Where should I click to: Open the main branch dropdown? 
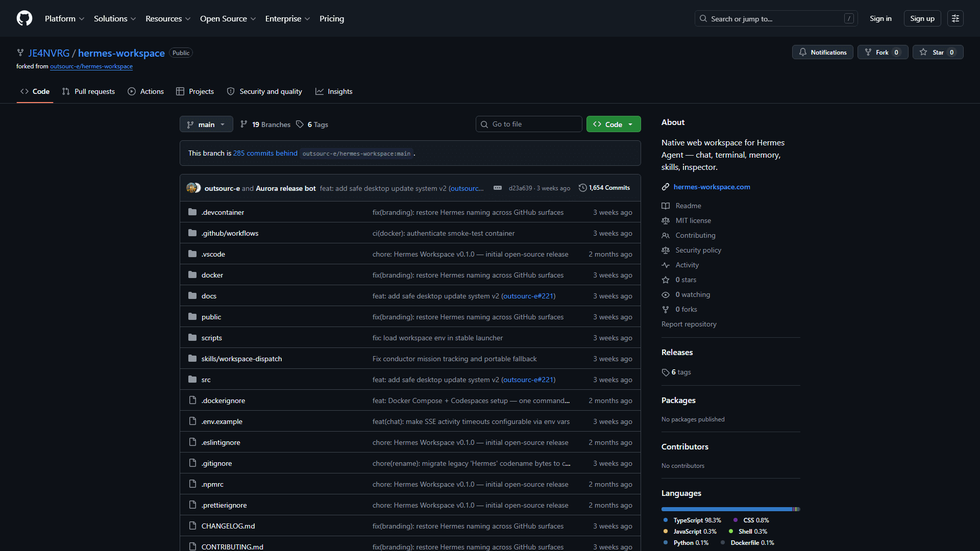pyautogui.click(x=206, y=124)
